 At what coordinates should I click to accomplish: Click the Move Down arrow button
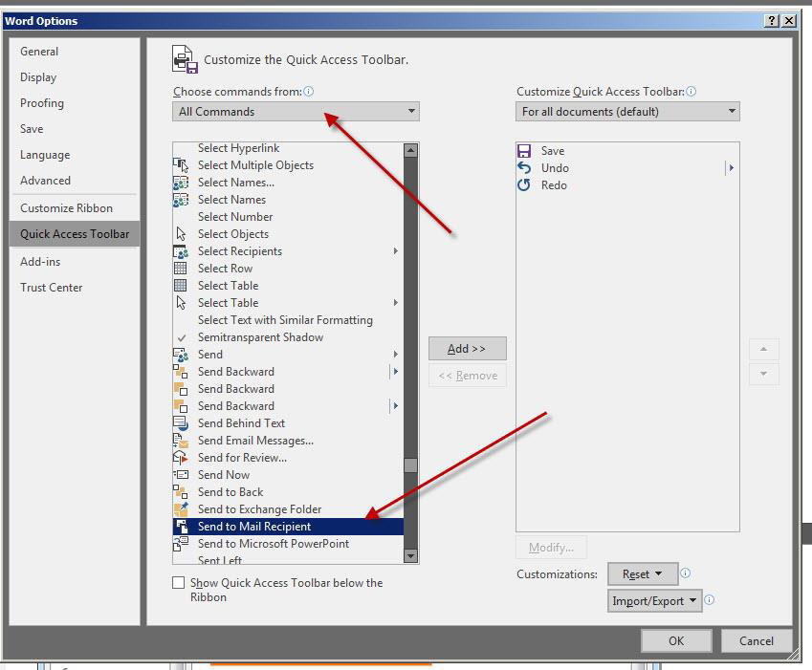pyautogui.click(x=763, y=374)
